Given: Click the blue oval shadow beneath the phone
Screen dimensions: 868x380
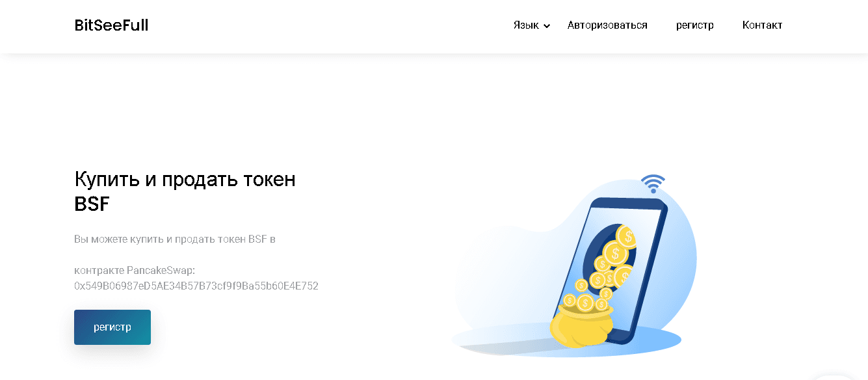Looking at the screenshot, I should coord(566,340).
